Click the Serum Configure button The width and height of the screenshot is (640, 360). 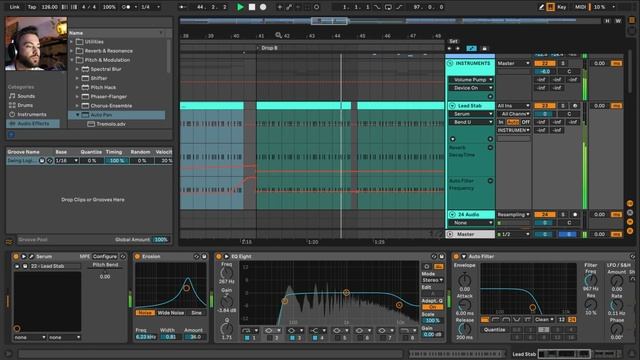[x=104, y=256]
